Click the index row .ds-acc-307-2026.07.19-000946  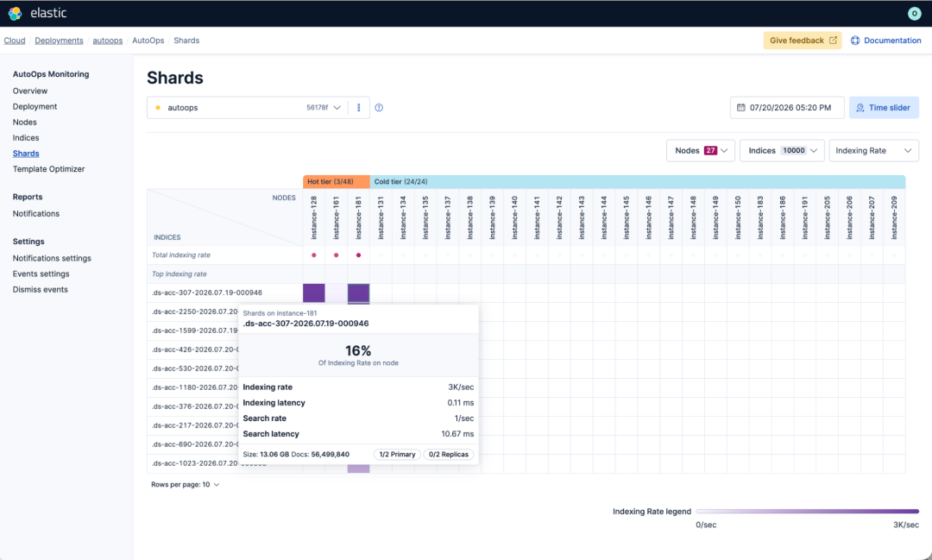[207, 293]
